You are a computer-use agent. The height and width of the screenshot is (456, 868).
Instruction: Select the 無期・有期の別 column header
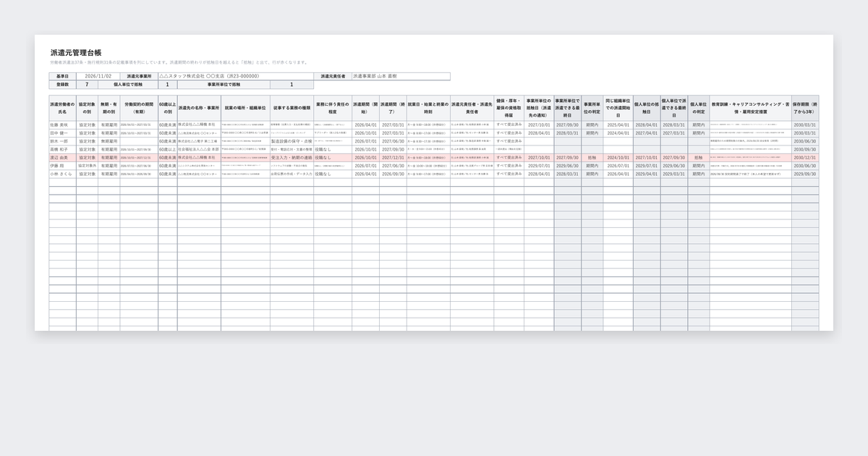click(109, 109)
